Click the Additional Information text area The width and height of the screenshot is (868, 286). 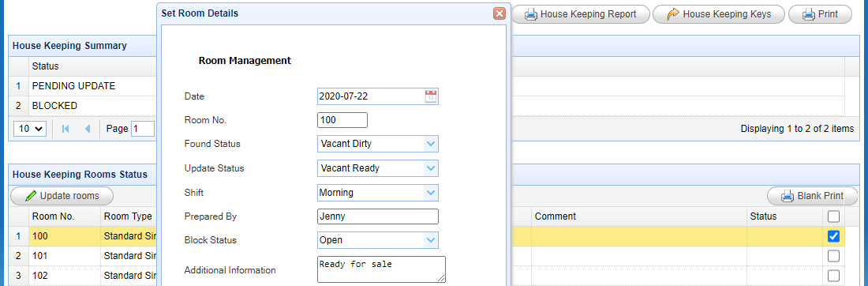click(381, 269)
